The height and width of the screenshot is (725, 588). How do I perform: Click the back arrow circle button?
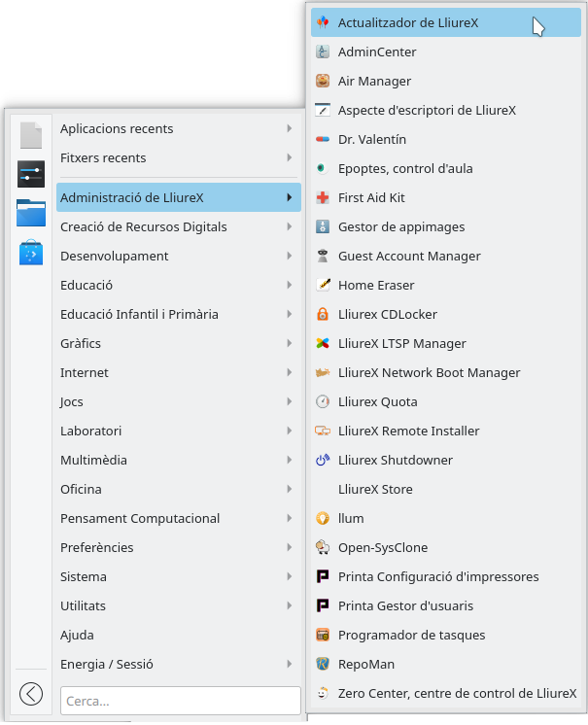pyautogui.click(x=31, y=693)
